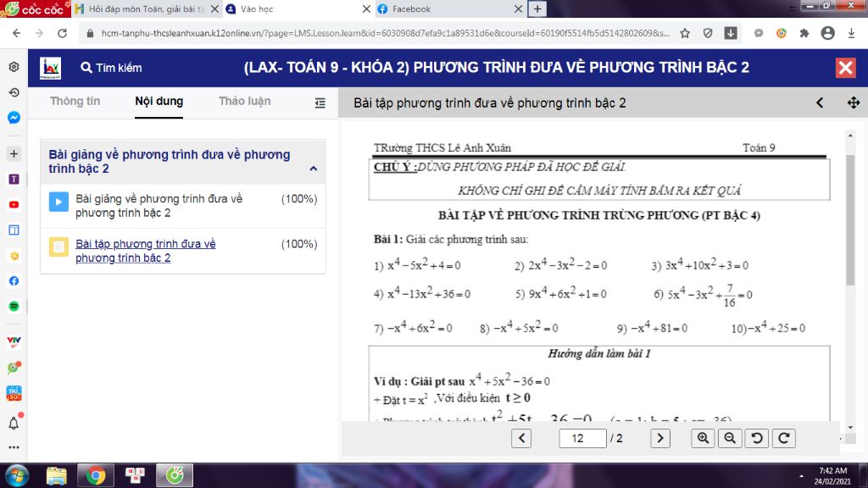Click the address bar URL
The image size is (868, 488).
pos(386,33)
